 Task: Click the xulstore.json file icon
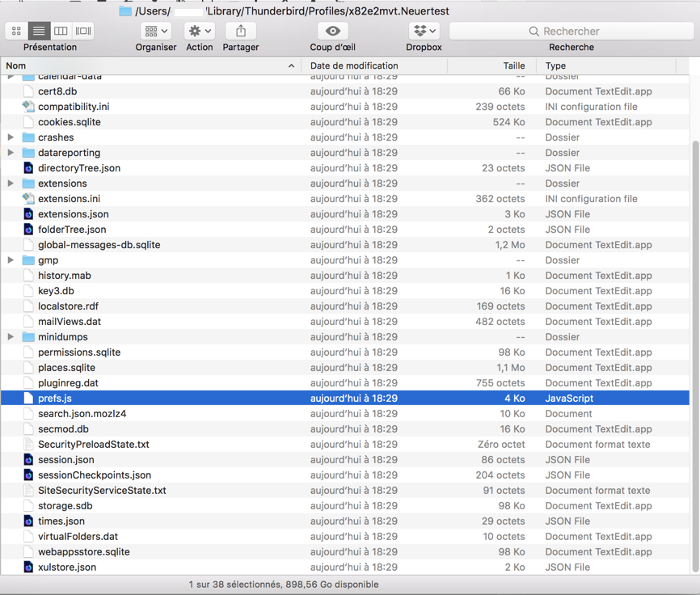point(28,567)
